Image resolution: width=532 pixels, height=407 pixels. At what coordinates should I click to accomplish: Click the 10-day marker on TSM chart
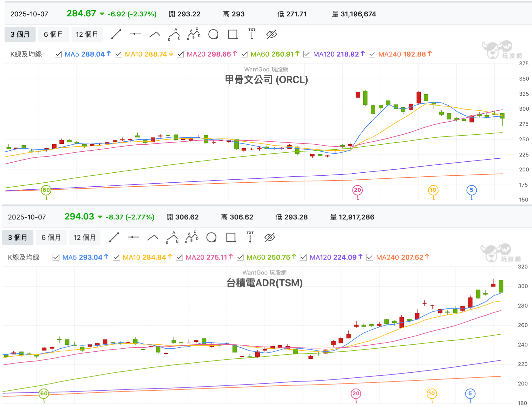(431, 394)
